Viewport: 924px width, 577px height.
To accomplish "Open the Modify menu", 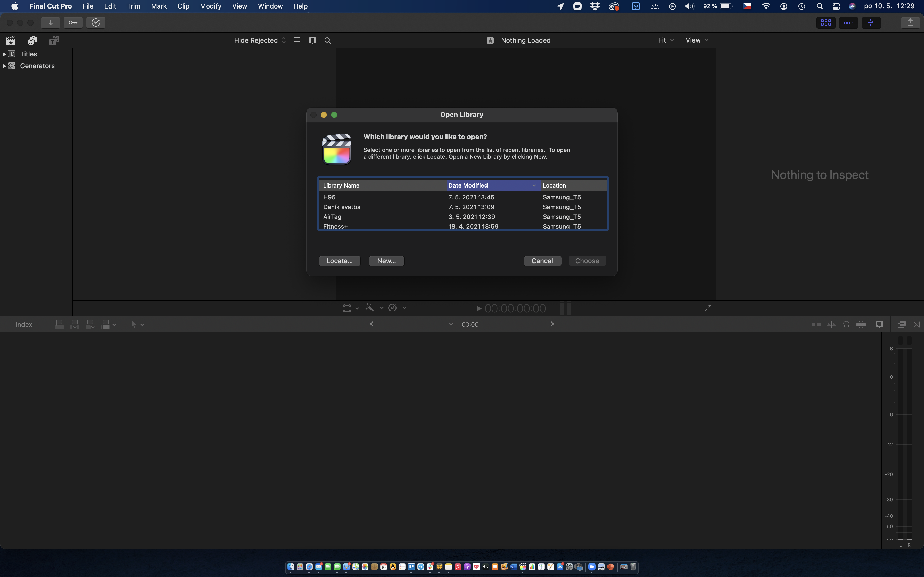I will (210, 6).
